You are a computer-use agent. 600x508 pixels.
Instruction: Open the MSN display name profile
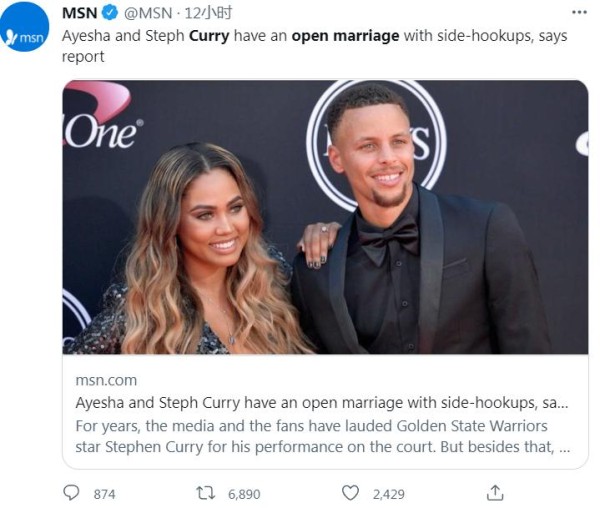coord(79,13)
